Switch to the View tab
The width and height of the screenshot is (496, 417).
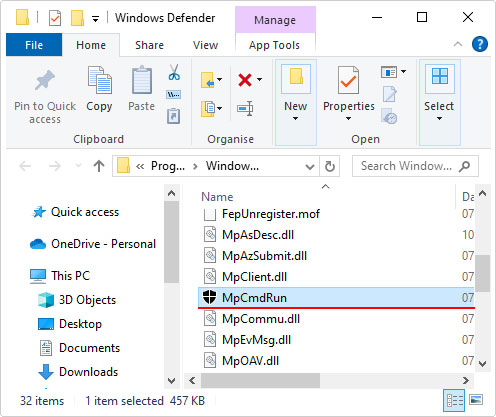coord(205,45)
